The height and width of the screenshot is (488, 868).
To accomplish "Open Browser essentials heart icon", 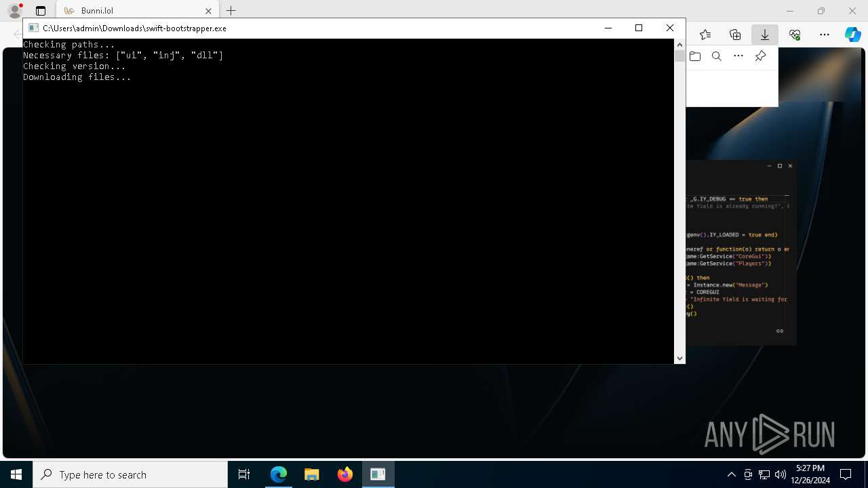I will 795,35.
